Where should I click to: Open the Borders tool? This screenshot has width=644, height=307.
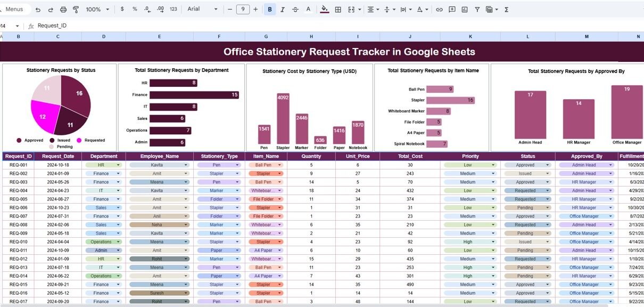(x=338, y=10)
